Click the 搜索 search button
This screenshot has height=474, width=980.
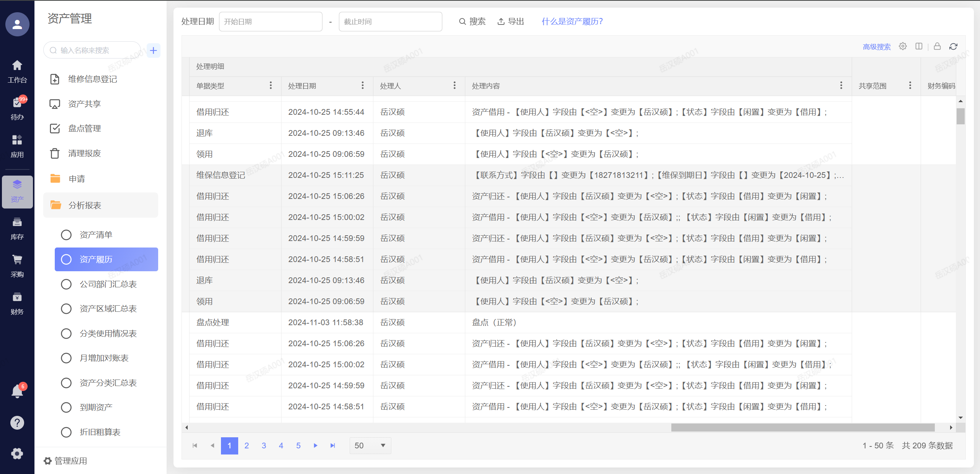coord(472,21)
